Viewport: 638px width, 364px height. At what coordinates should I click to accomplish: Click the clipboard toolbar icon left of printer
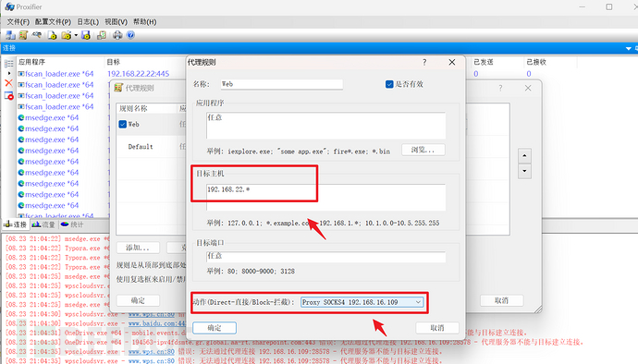pyautogui.click(x=102, y=35)
